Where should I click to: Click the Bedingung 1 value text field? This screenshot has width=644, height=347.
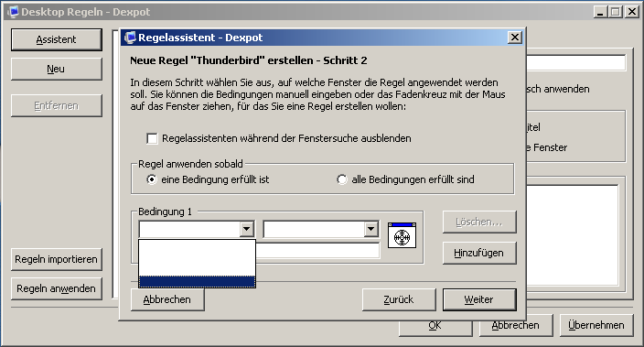tap(317, 251)
